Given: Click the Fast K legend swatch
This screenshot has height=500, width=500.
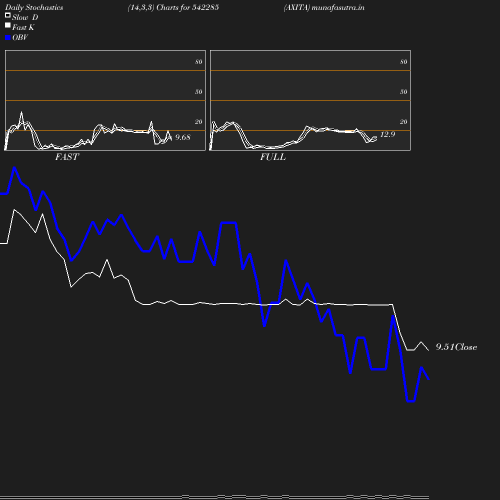Looking at the screenshot, I should (8, 25).
